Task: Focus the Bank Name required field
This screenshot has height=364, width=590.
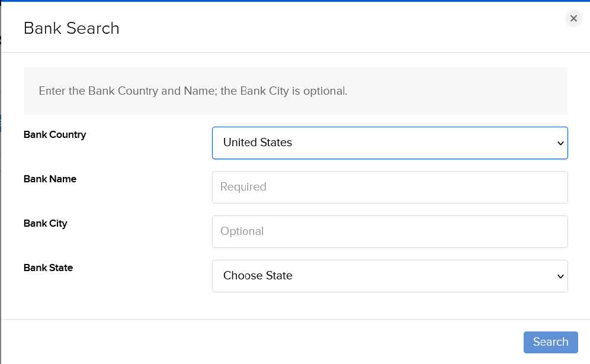Action: point(390,187)
